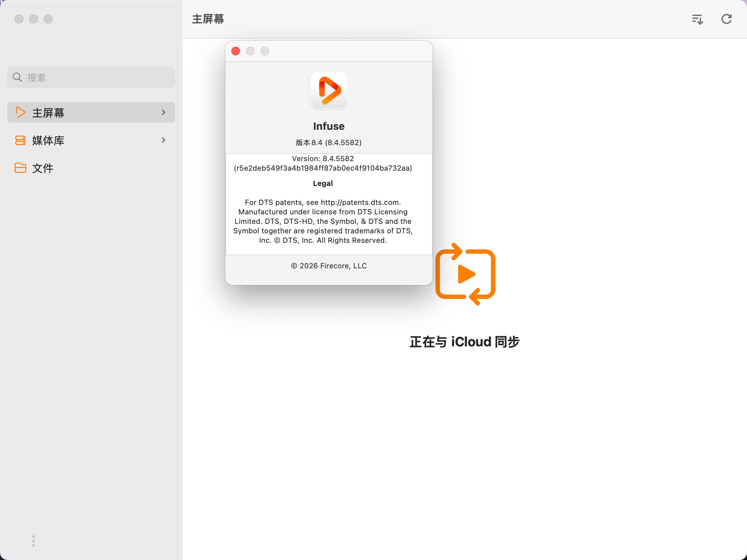This screenshot has height=560, width=747.
Task: Select 媒体库 in the sidebar
Action: (x=49, y=140)
